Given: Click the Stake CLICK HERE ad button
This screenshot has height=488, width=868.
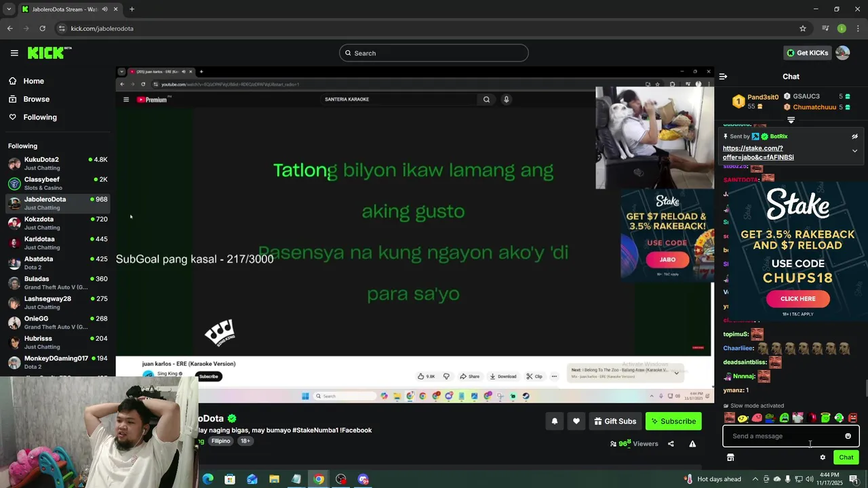Looking at the screenshot, I should (x=797, y=299).
